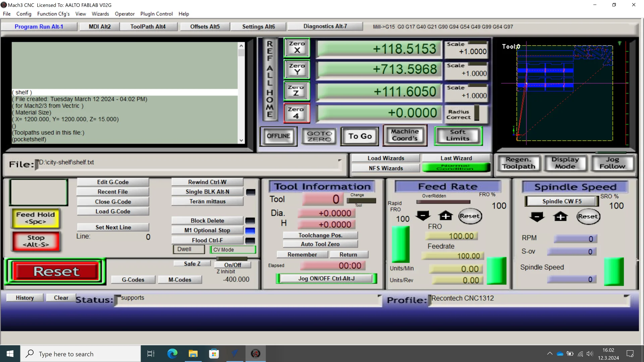
Task: Open the Profile field dropdown corner
Action: [626, 296]
